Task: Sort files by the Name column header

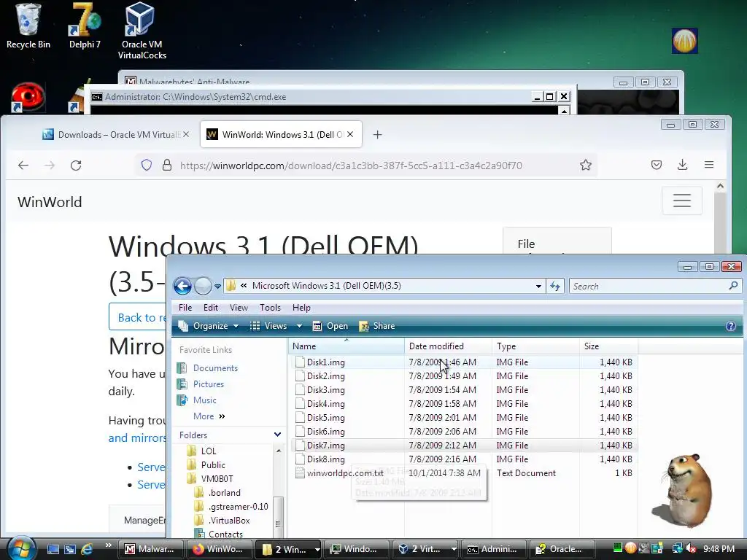Action: coord(347,346)
